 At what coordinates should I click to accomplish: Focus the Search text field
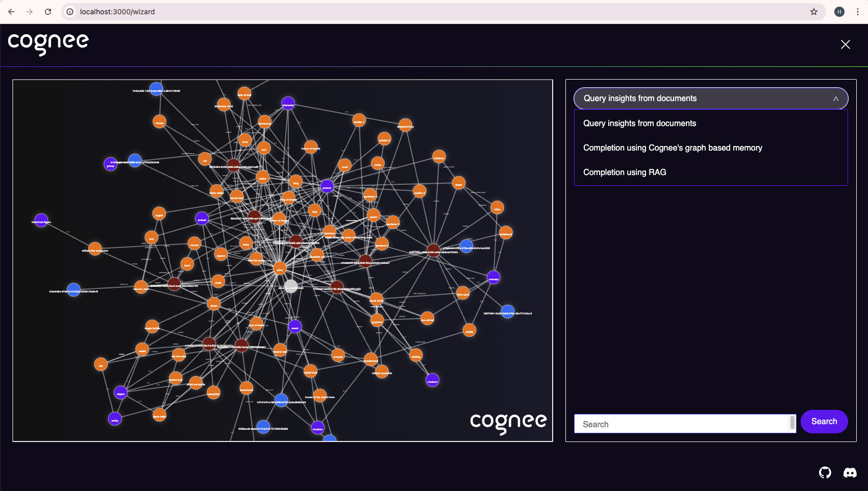tap(682, 424)
